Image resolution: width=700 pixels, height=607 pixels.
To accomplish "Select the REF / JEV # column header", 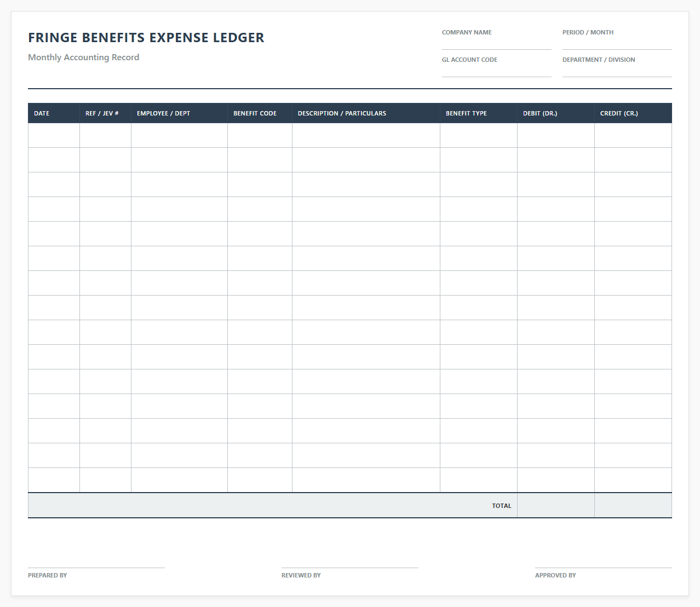I will click(x=105, y=113).
